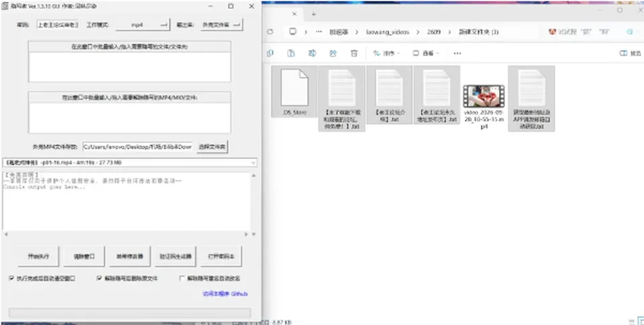Click the console output text area
The image size is (644, 325).
[127, 201]
